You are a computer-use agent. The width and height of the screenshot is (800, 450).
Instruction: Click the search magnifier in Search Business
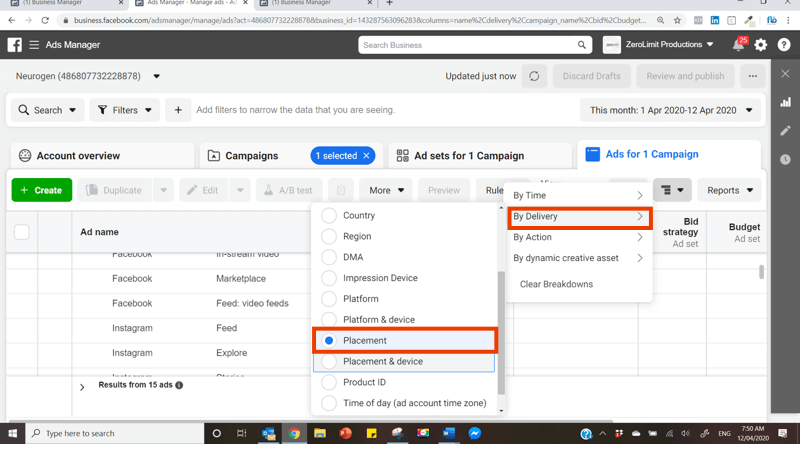tap(582, 45)
